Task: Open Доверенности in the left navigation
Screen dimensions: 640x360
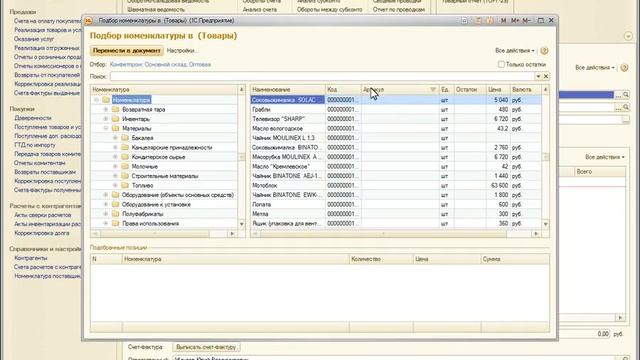Action: [x=33, y=118]
